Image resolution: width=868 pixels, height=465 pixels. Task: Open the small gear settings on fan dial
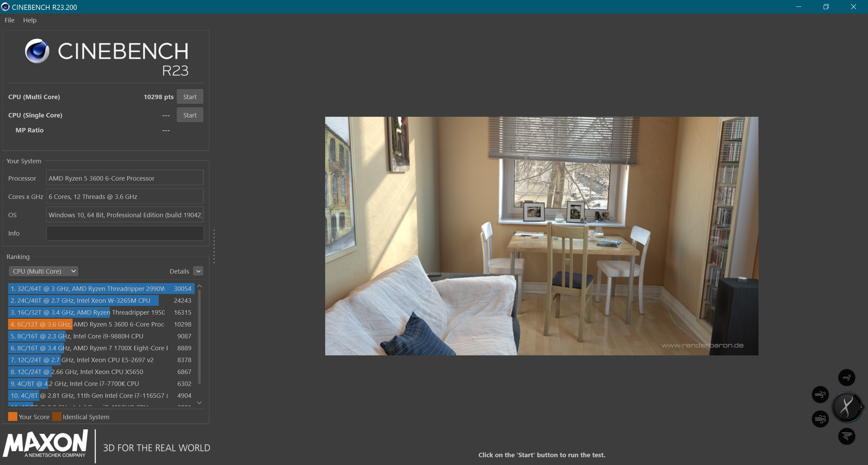861,407
